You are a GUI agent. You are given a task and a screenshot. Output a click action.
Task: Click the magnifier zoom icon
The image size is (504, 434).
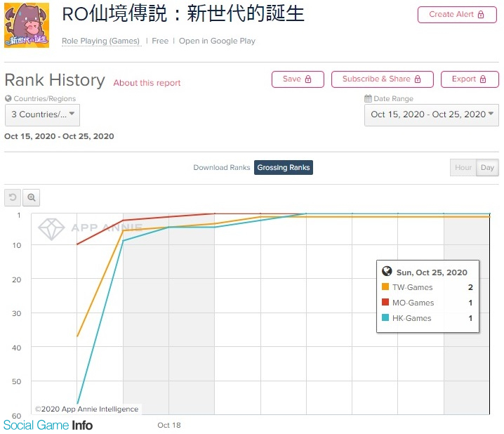pos(31,197)
